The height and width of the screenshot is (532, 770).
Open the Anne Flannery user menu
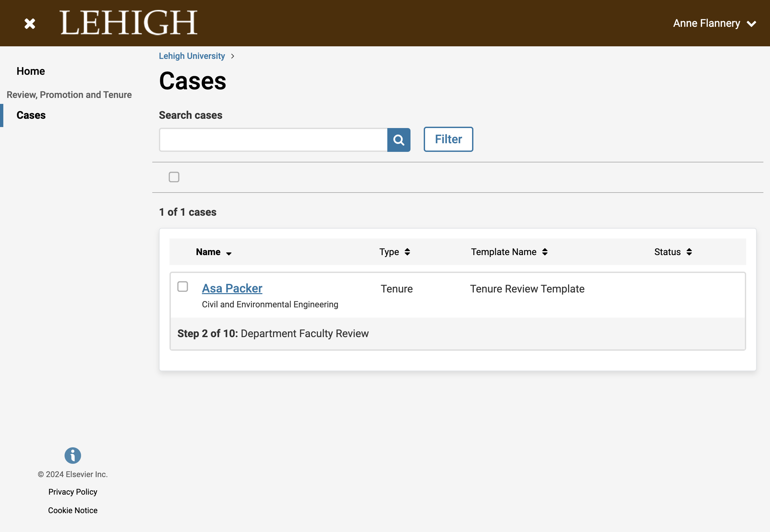[714, 23]
